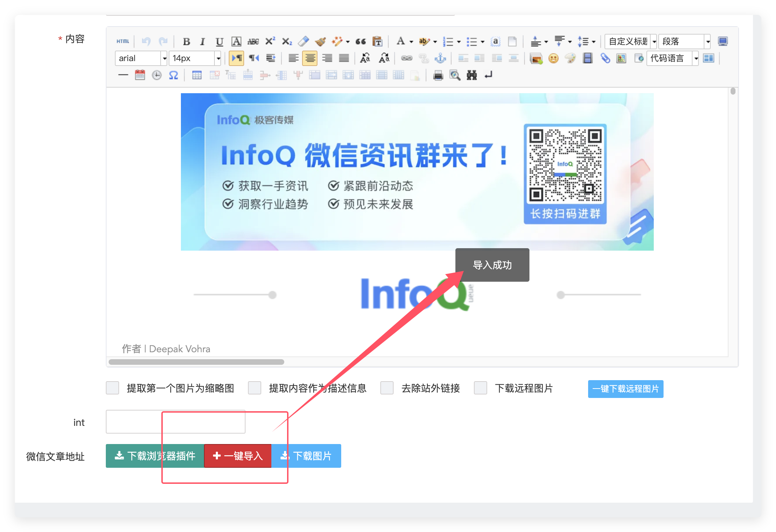Click the InfoQ WeChat group banner image

417,172
